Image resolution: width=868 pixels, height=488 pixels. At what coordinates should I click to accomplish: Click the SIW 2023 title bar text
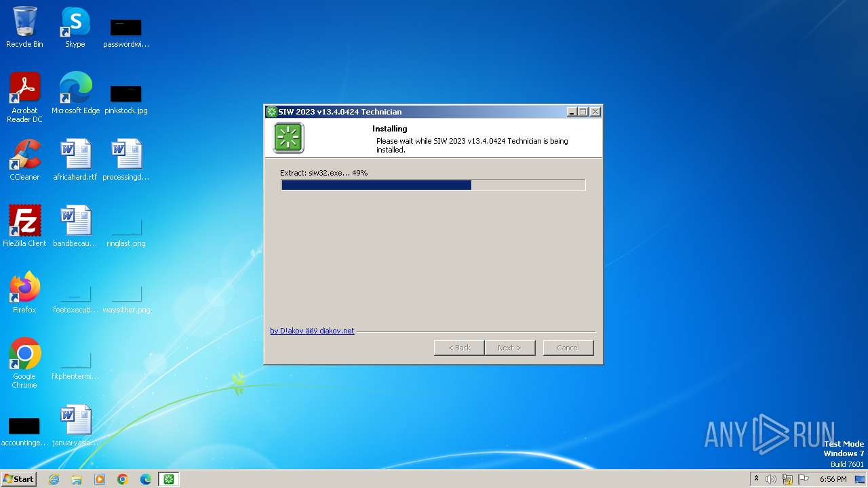pyautogui.click(x=340, y=112)
